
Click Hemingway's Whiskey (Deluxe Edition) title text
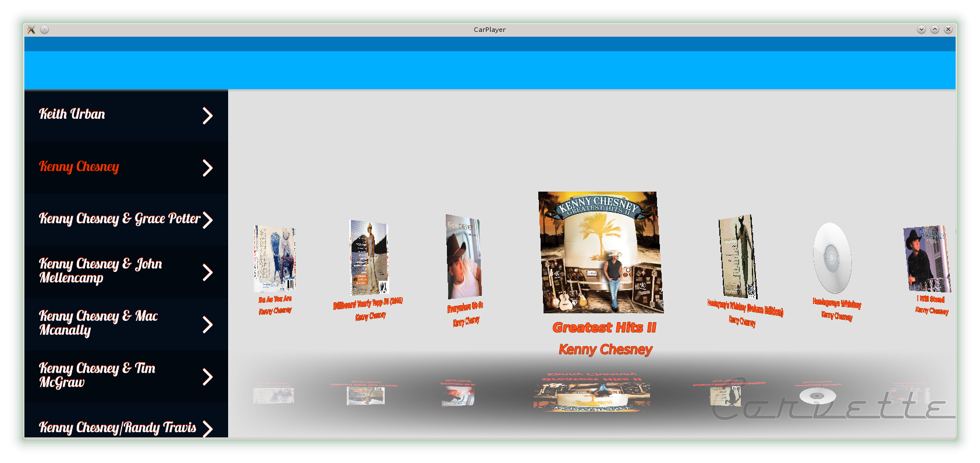coord(745,308)
